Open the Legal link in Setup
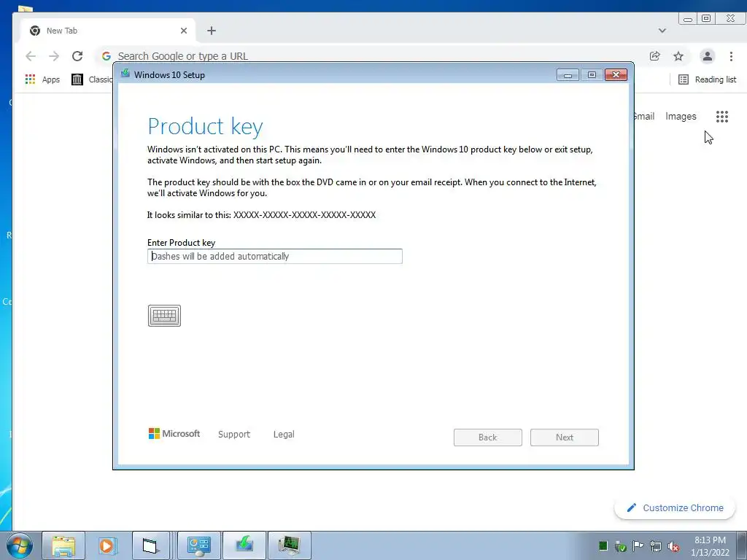This screenshot has width=747, height=560. (284, 434)
